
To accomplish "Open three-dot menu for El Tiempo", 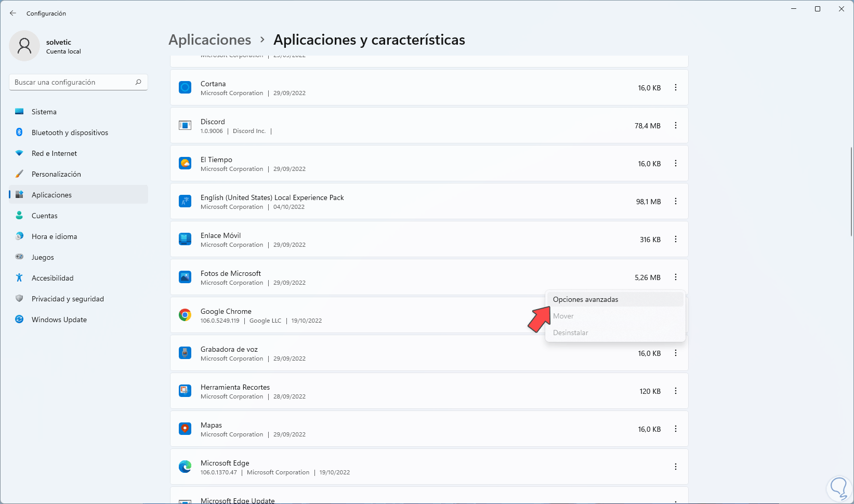I will (676, 163).
